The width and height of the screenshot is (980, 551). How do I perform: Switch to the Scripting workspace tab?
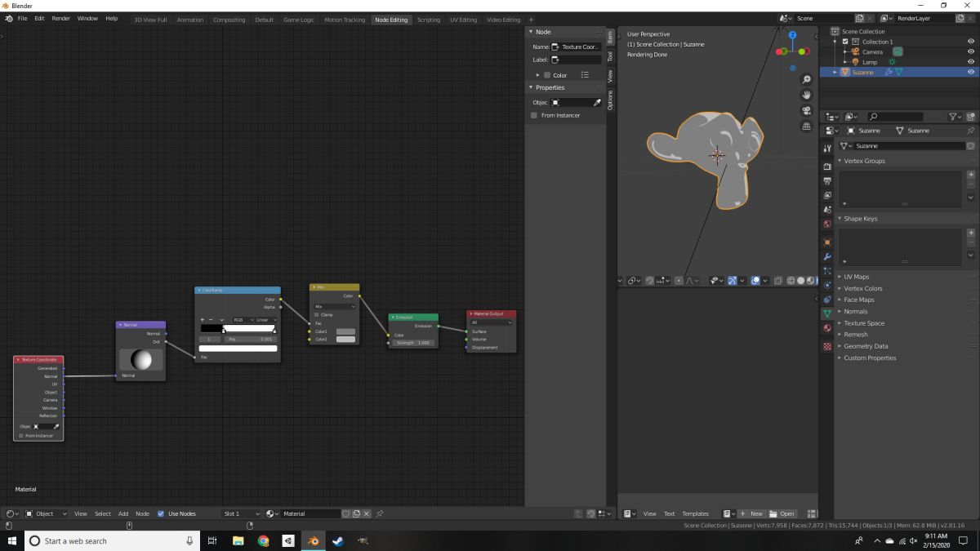(428, 20)
